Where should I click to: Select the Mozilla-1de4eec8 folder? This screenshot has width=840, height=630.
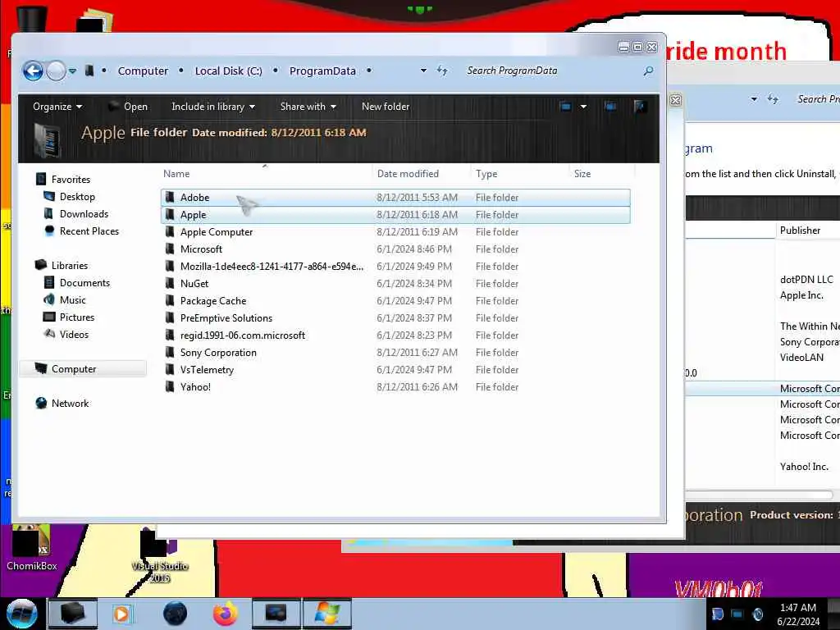coord(395,267)
